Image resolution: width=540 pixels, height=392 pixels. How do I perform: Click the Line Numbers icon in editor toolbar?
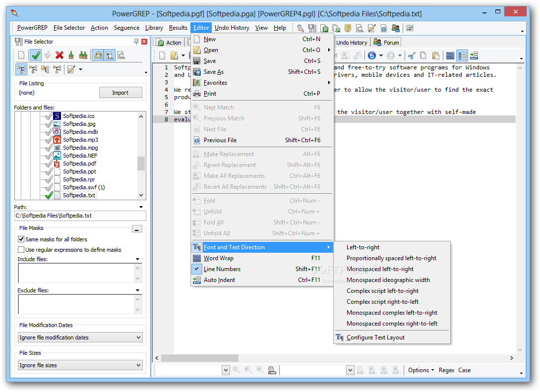coord(462,56)
